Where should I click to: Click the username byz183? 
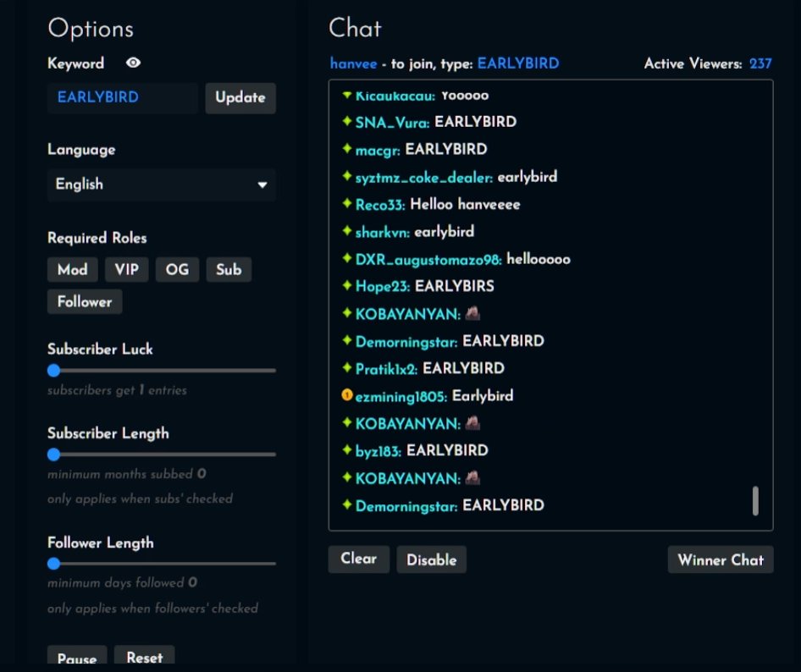click(378, 451)
